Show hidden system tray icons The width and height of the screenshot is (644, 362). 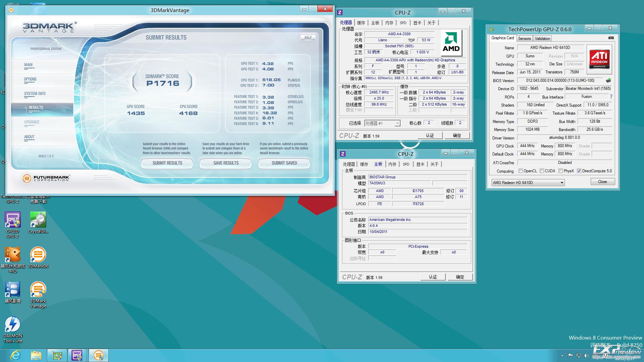[x=562, y=356]
